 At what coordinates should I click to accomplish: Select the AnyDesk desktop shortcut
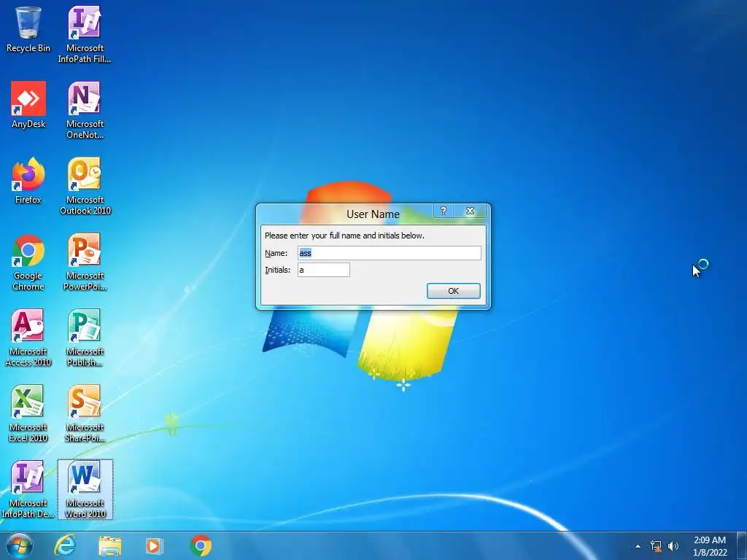28,105
